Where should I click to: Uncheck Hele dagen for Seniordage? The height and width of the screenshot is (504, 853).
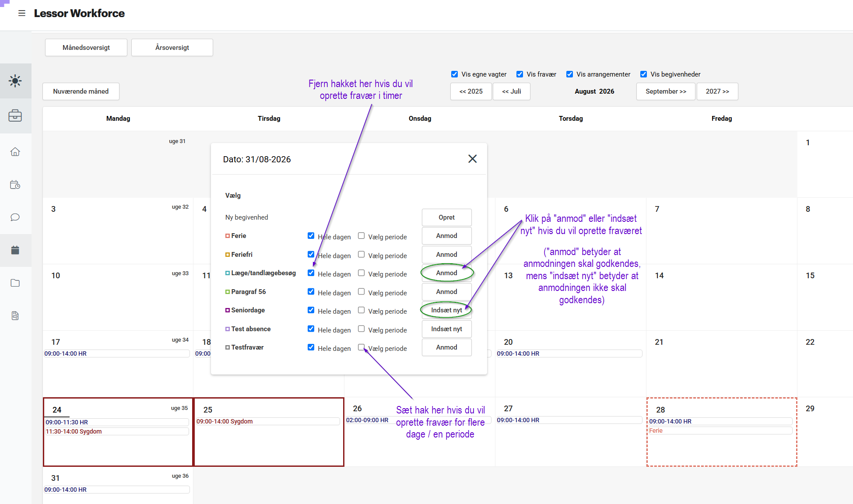pos(311,310)
